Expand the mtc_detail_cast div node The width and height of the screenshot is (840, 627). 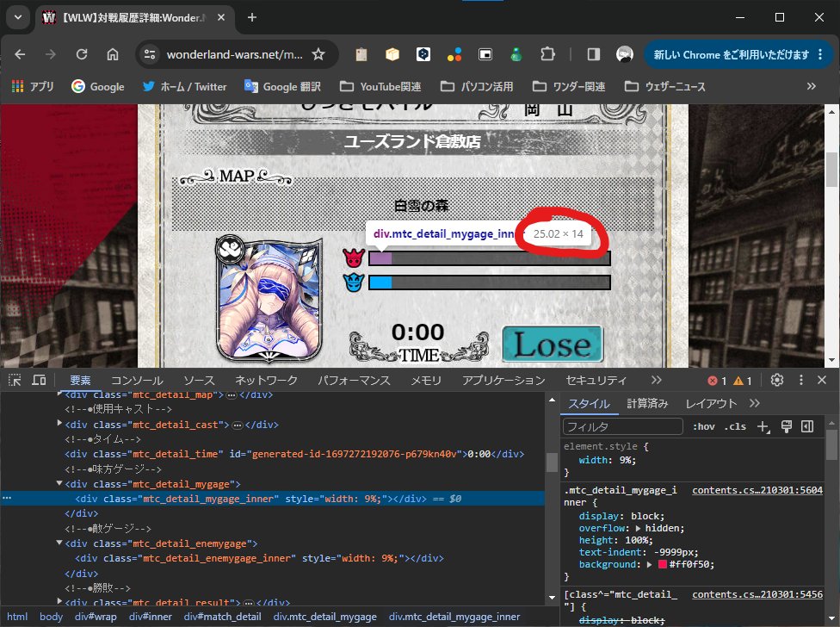pyautogui.click(x=59, y=424)
